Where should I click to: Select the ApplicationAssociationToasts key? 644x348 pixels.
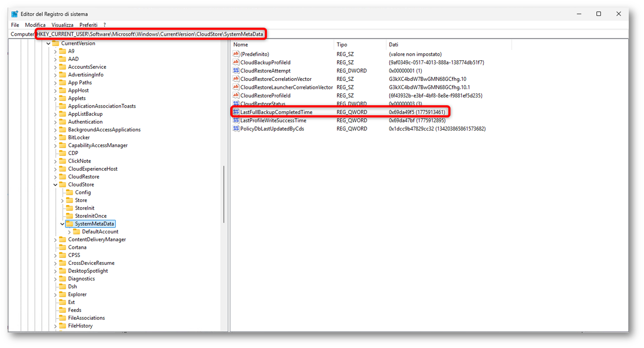point(102,106)
